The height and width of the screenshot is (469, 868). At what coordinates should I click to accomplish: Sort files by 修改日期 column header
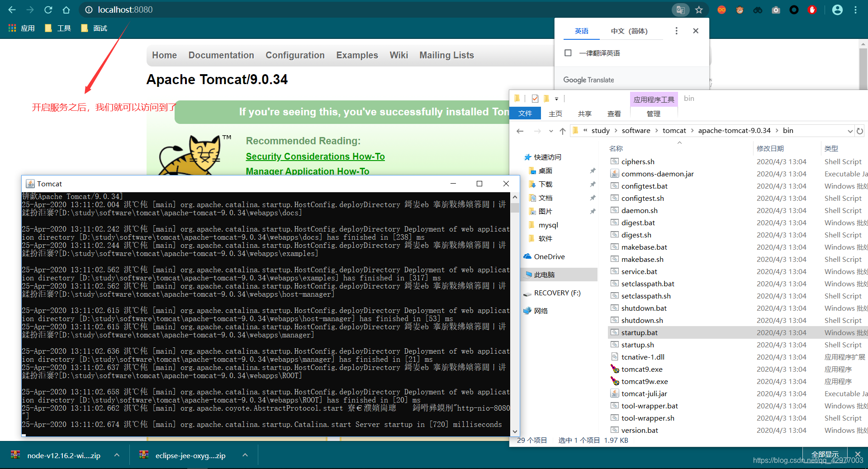[770, 148]
